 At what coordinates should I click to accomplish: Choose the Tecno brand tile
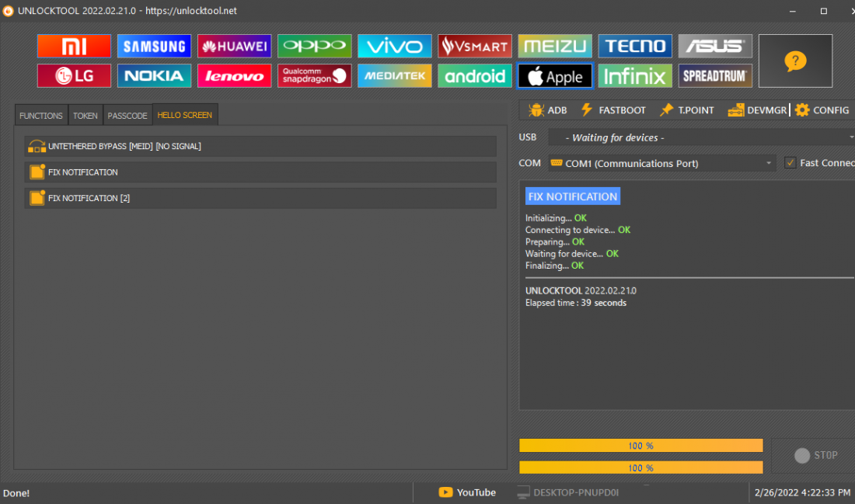pos(635,47)
